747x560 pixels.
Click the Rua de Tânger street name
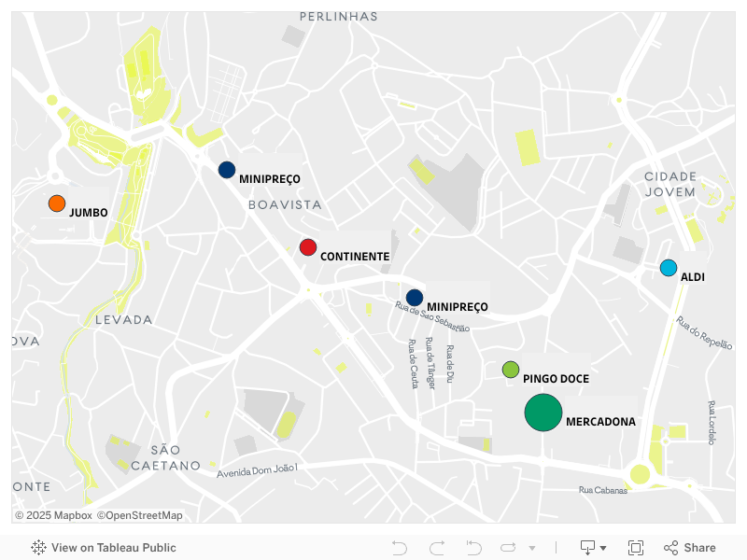[430, 363]
